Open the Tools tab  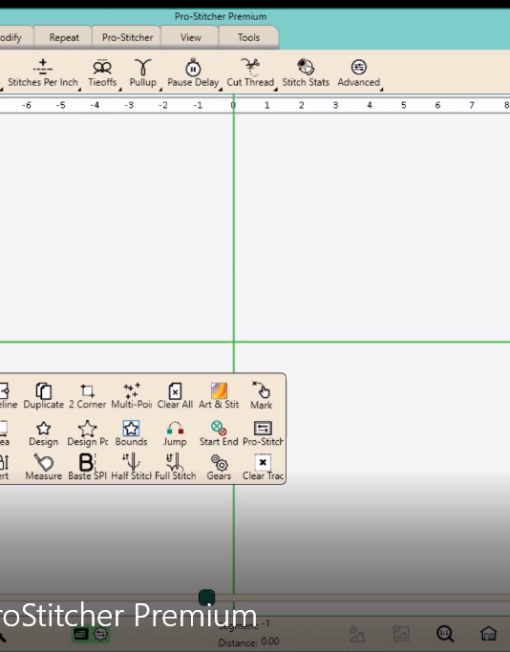(x=249, y=37)
